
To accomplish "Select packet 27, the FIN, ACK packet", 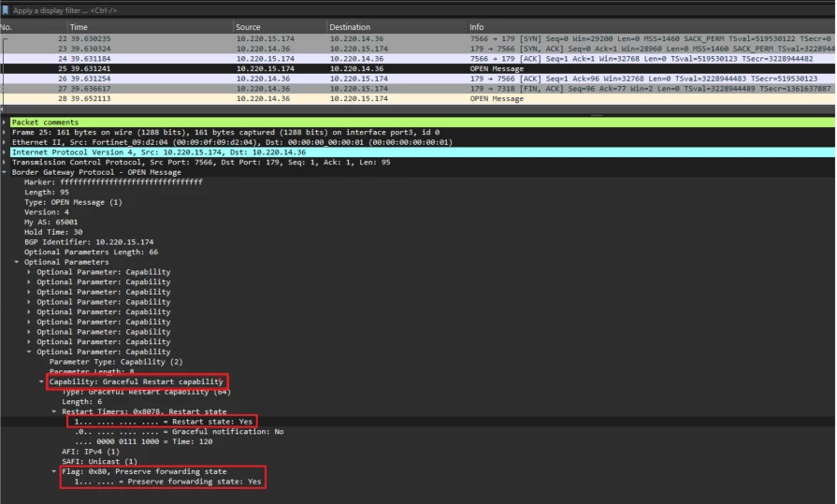I will coord(417,89).
